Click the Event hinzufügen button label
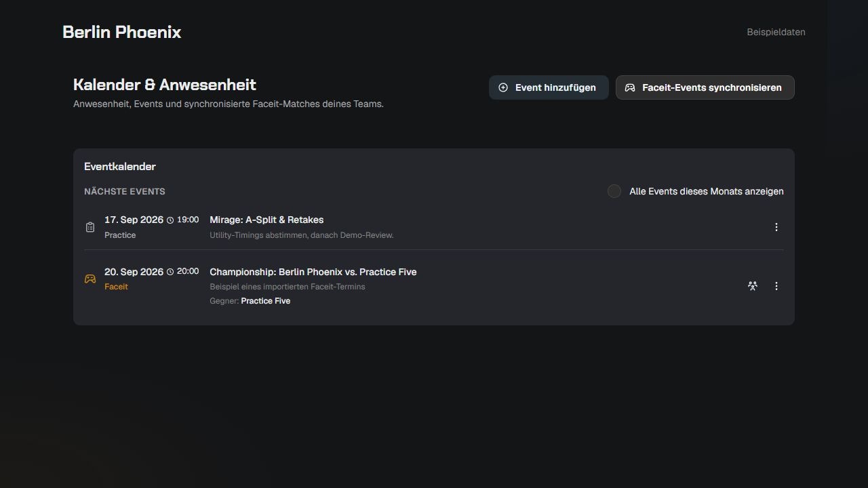This screenshot has width=868, height=488. (555, 87)
